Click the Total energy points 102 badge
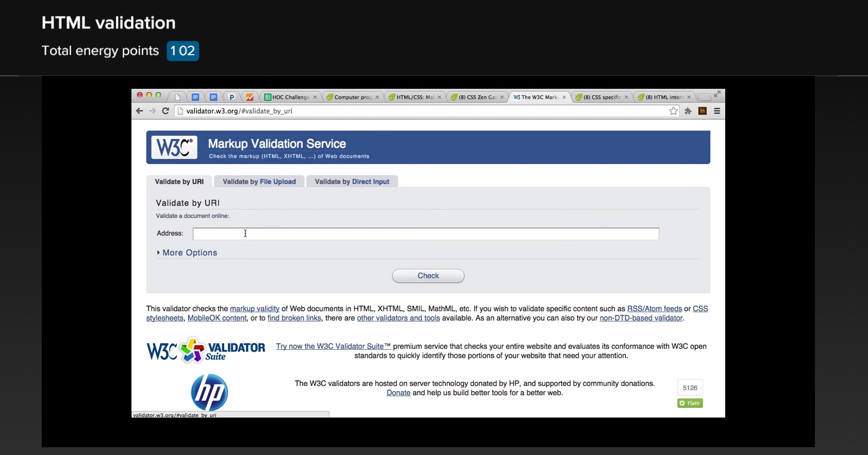Viewport: 868px width, 455px height. click(182, 51)
